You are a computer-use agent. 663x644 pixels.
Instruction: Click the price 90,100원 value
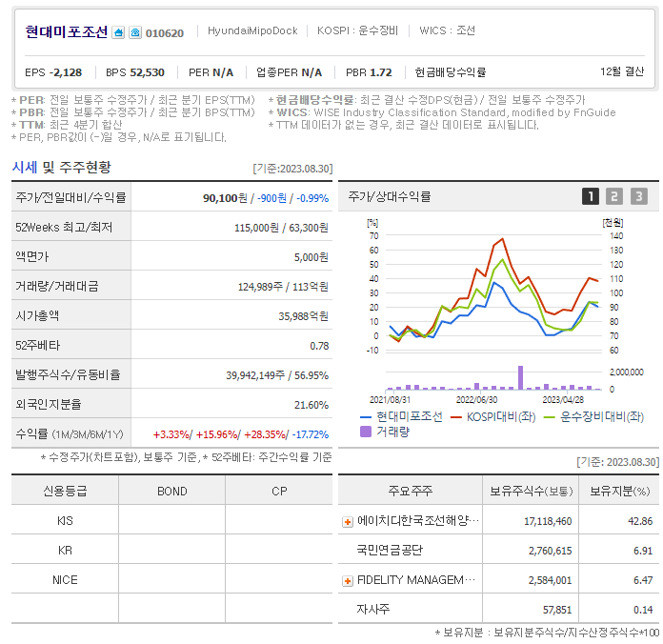225,198
